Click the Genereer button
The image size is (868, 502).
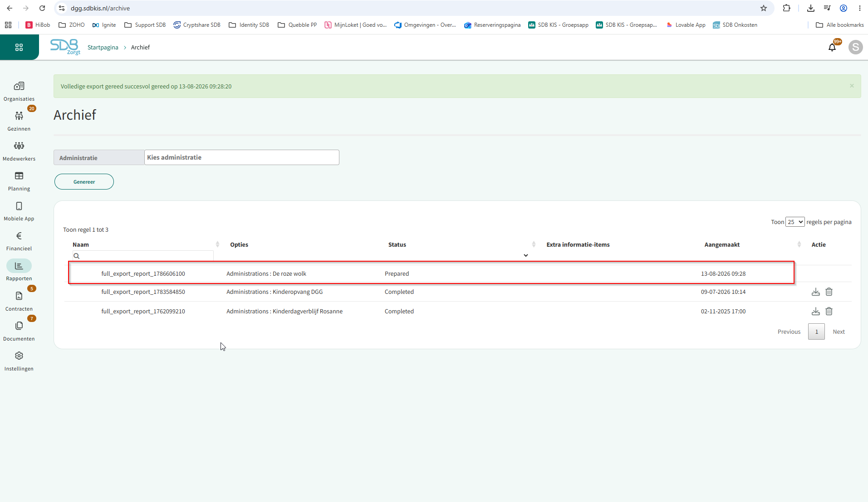84,182
